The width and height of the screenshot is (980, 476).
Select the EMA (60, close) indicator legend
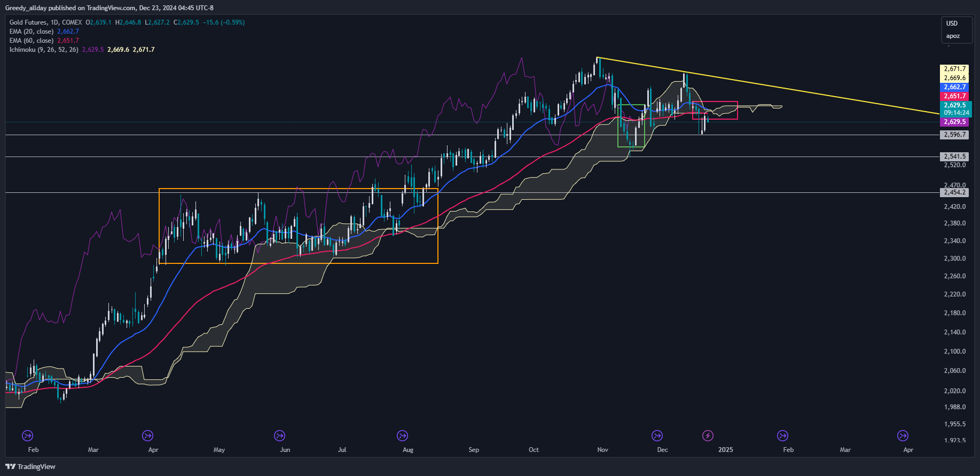pos(32,41)
